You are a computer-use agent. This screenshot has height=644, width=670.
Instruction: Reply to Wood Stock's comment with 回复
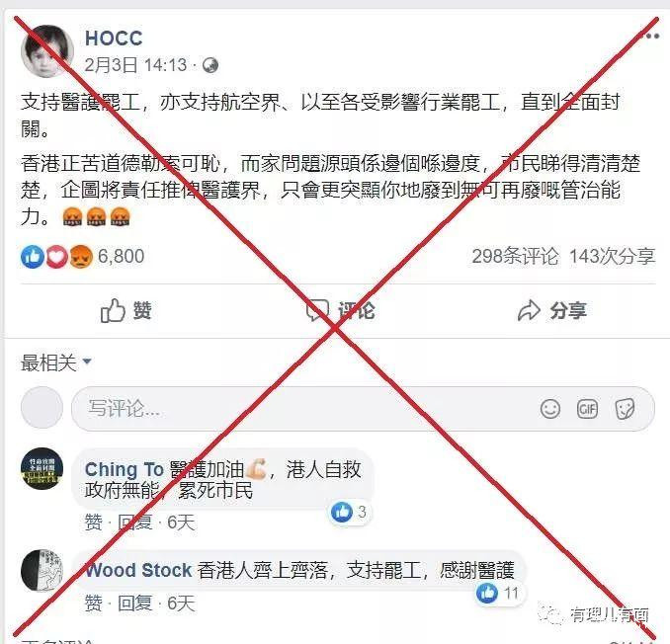134,603
